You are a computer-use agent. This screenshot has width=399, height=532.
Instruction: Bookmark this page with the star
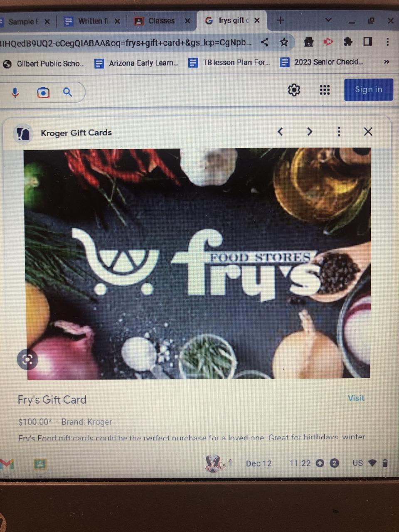point(284,42)
